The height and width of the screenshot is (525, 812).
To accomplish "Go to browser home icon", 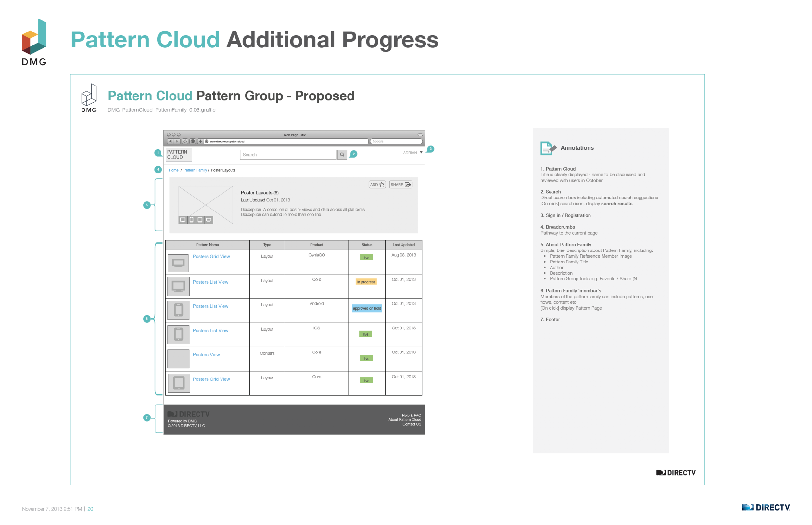I will point(185,141).
